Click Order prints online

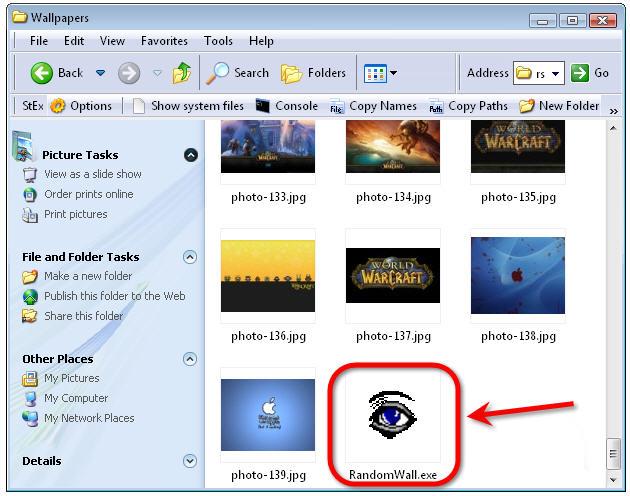click(89, 194)
